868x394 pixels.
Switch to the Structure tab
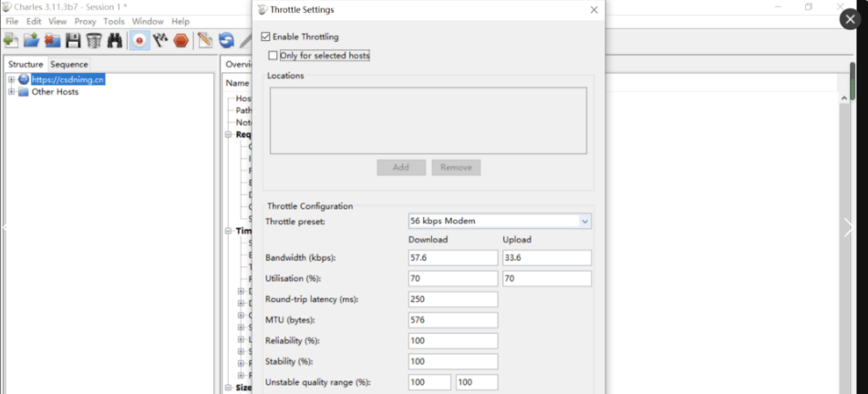(x=26, y=64)
